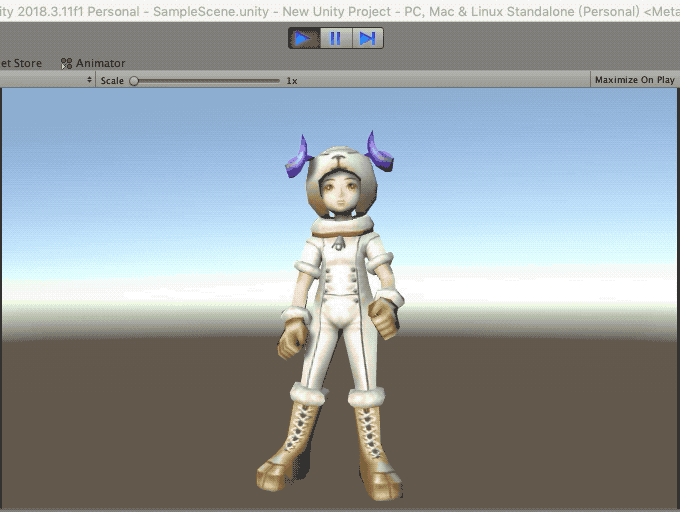The height and width of the screenshot is (512, 680).
Task: Open the Asset Store tab
Action: coord(21,63)
